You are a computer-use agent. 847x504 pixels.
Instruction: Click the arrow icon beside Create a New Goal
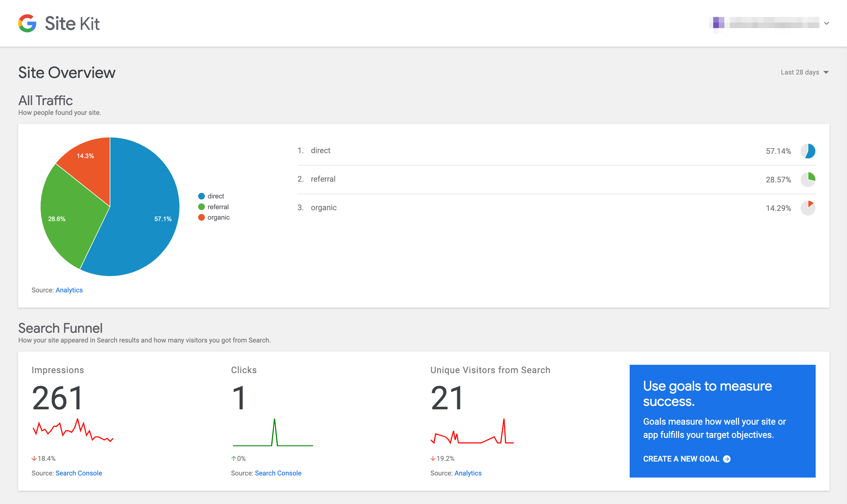727,459
